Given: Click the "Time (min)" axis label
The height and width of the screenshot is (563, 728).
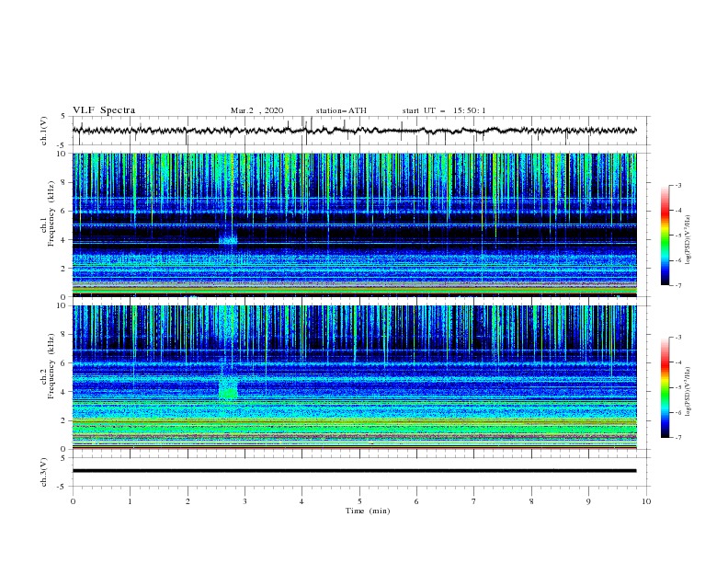Looking at the screenshot, I should click(x=368, y=511).
